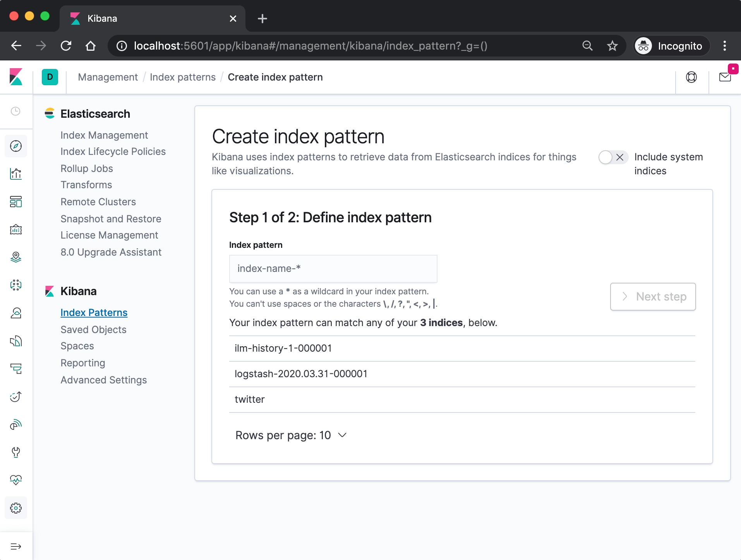
Task: Toggle Include system indices switch
Action: [x=613, y=157]
